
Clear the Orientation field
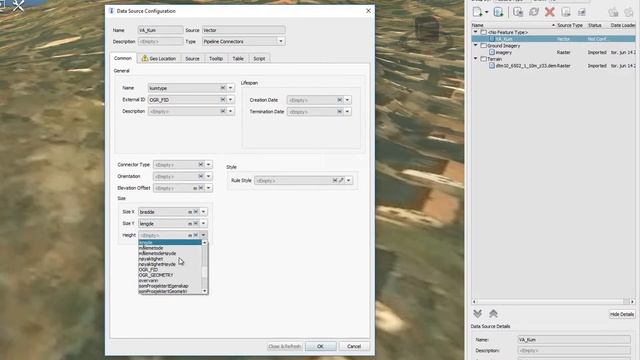point(201,176)
